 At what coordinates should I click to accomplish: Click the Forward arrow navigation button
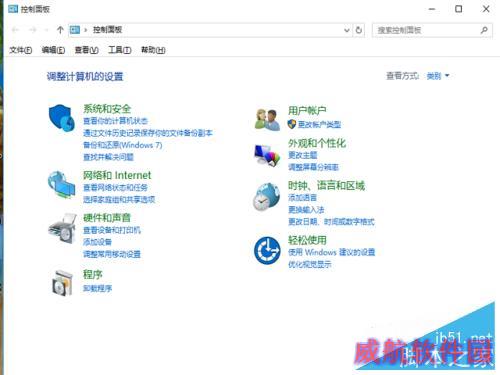click(33, 30)
